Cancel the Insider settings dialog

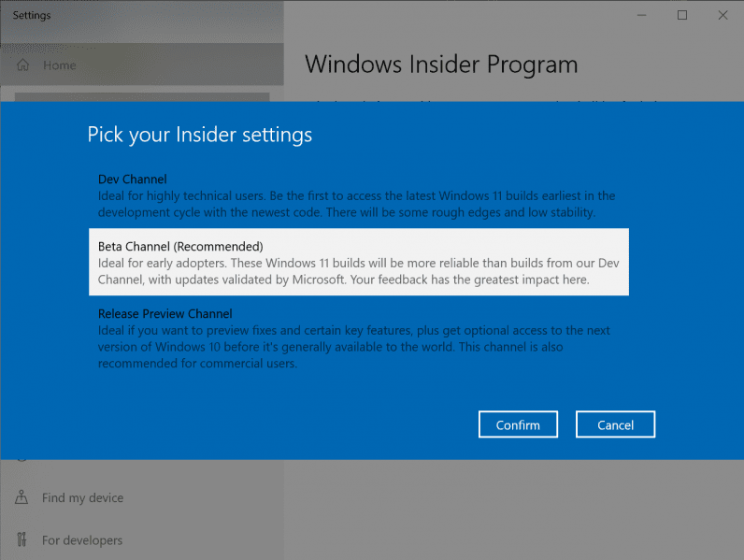(x=615, y=424)
